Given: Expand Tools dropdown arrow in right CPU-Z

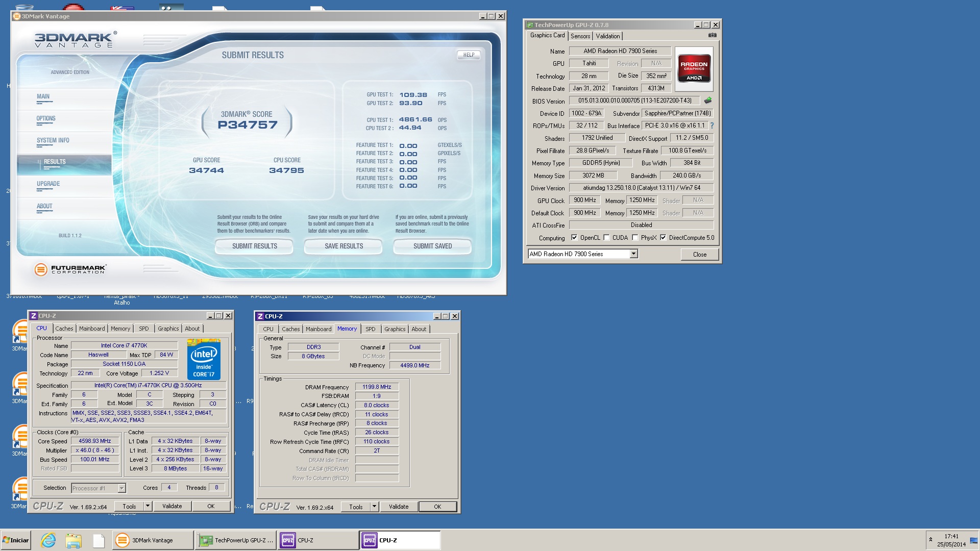Looking at the screenshot, I should click(x=374, y=507).
